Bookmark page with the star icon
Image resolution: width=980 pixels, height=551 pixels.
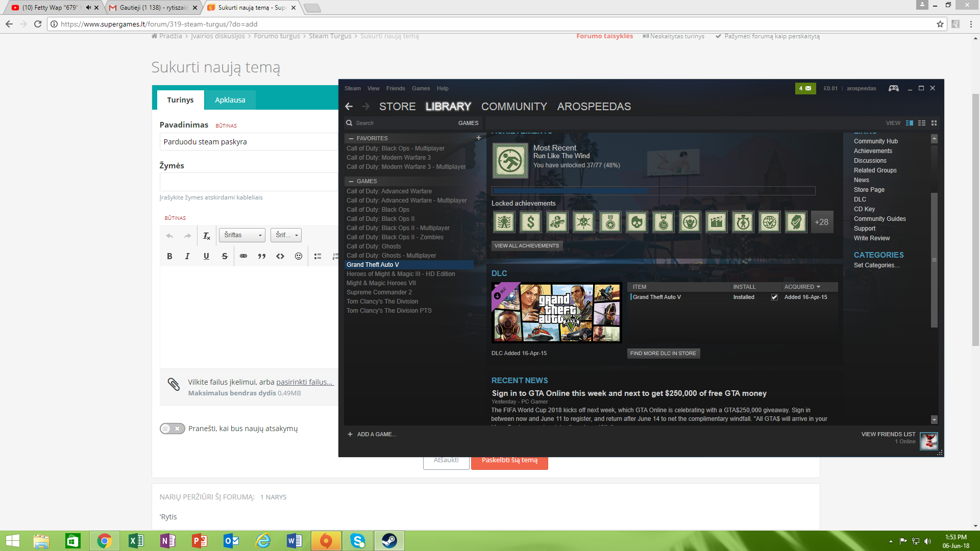(940, 24)
